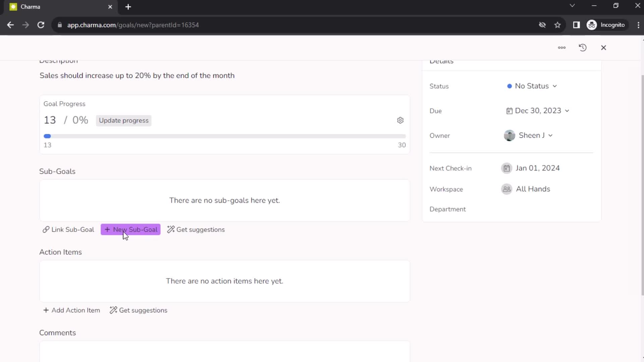Click the Get suggestions icon for sub-goals
The width and height of the screenshot is (644, 362).
click(x=171, y=229)
